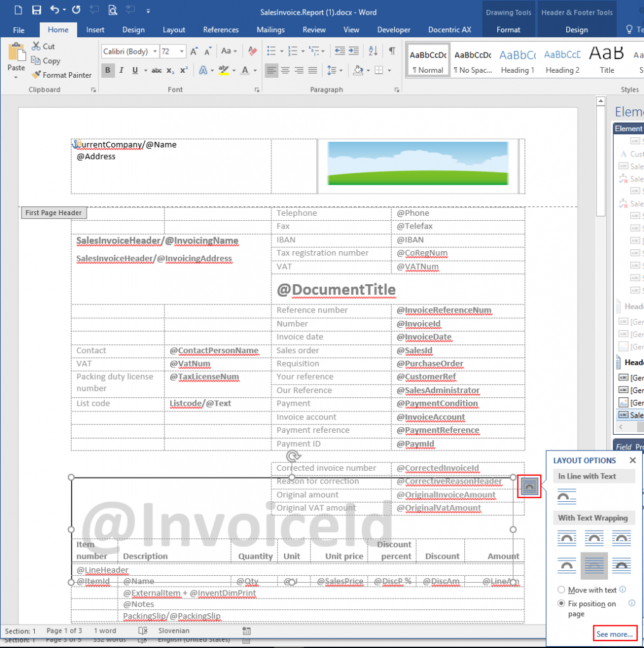Switch to the Docentric AX ribbon tab

[450, 29]
